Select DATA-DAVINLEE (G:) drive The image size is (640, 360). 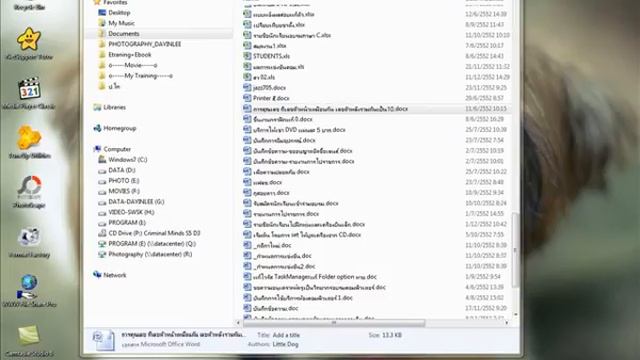pos(136,202)
